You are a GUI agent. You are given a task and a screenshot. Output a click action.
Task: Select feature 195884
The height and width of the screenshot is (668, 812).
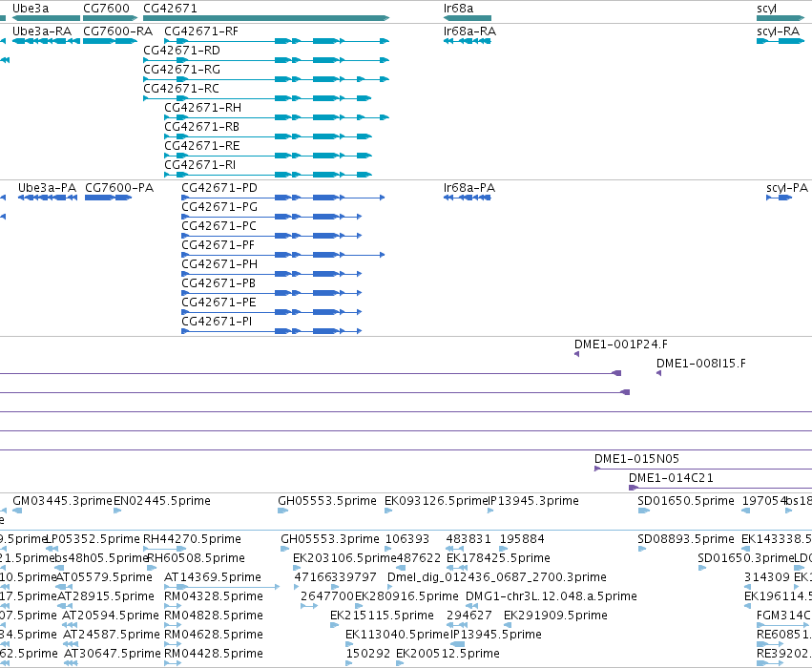522,539
